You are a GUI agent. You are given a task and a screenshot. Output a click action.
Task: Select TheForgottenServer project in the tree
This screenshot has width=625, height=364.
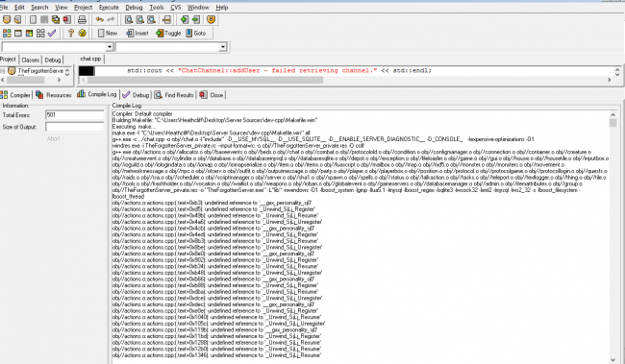(x=40, y=70)
